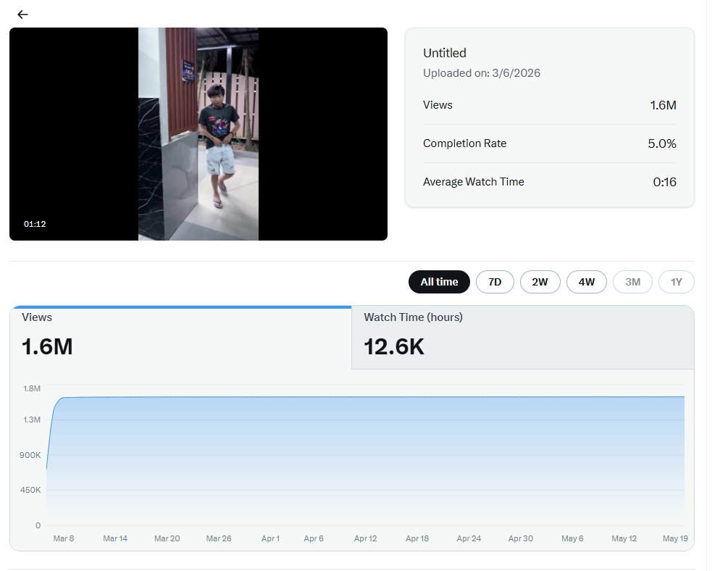Click the Average Watch Time label
This screenshot has height=571, width=728.
coord(474,182)
